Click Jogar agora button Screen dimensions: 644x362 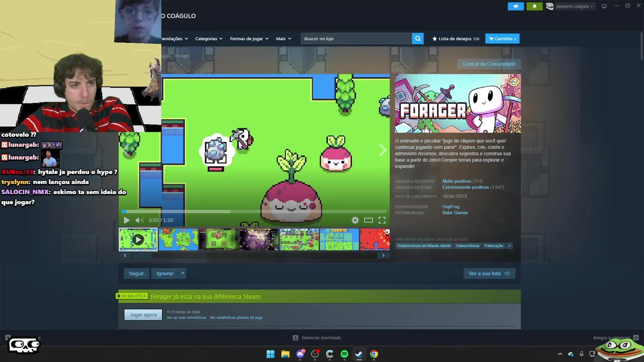point(143,315)
